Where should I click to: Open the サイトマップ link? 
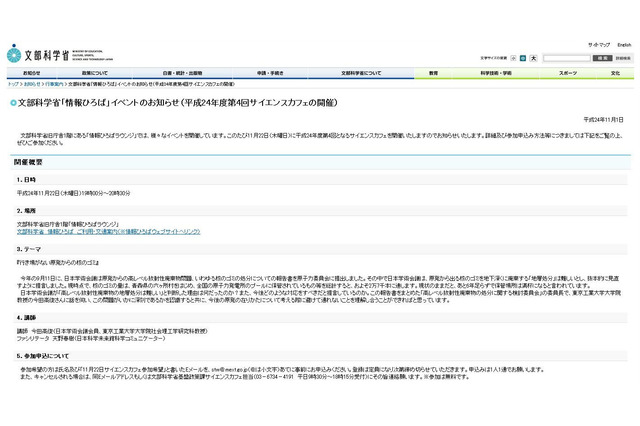[x=599, y=44]
